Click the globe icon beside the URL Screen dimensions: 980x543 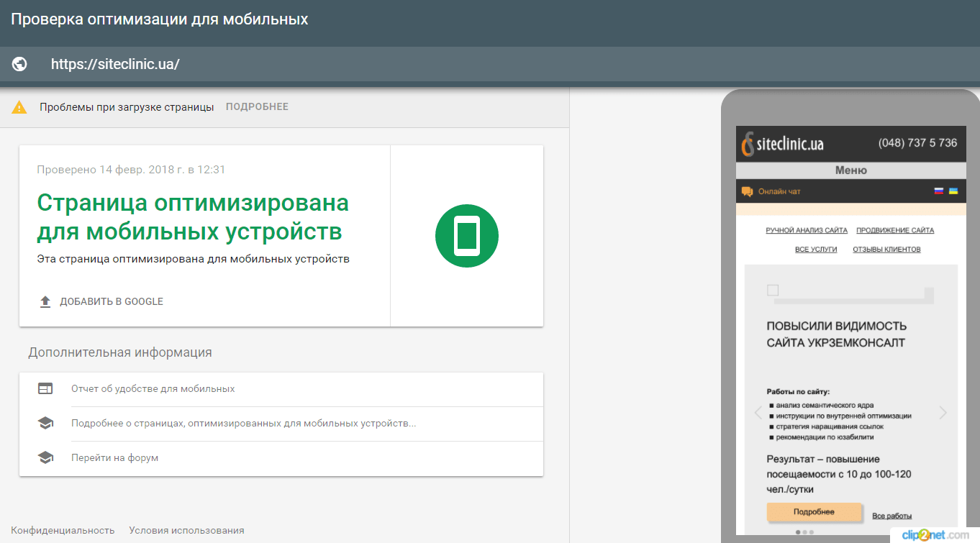pos(19,64)
